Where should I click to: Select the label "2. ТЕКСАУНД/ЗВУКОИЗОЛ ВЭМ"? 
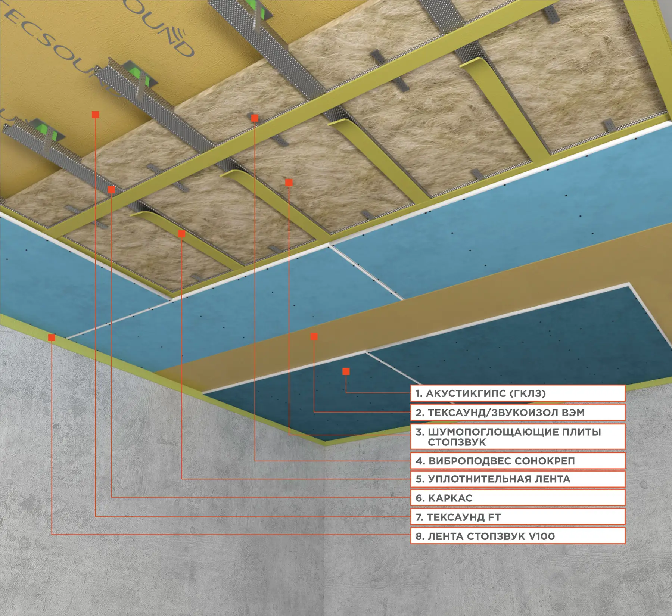(518, 413)
